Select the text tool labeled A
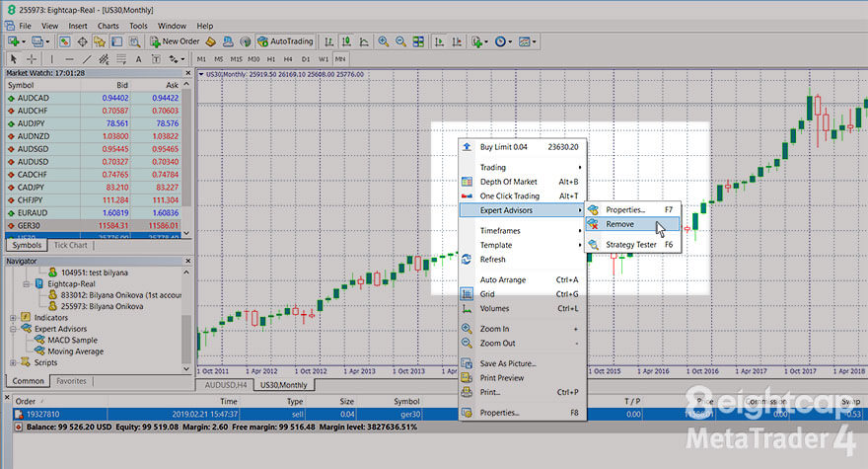Screen dimensions: 868x469 [138, 59]
